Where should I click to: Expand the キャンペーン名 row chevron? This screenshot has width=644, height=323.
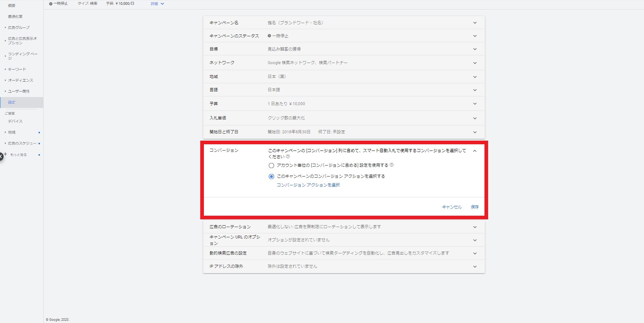475,23
